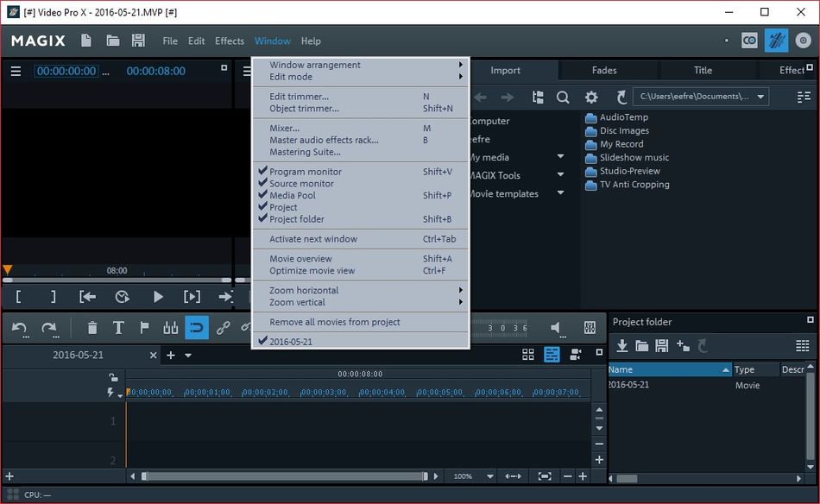Uncheck Program monitor in Window menu
This screenshot has width=820, height=504.
(306, 172)
